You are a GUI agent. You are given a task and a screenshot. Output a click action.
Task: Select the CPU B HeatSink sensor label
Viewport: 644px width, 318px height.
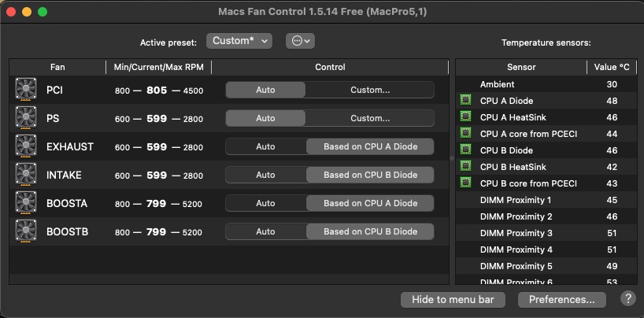coord(513,167)
